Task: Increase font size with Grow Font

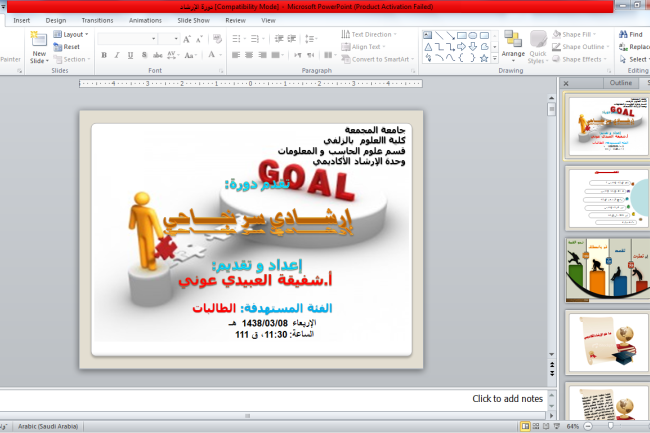Action: [x=187, y=39]
